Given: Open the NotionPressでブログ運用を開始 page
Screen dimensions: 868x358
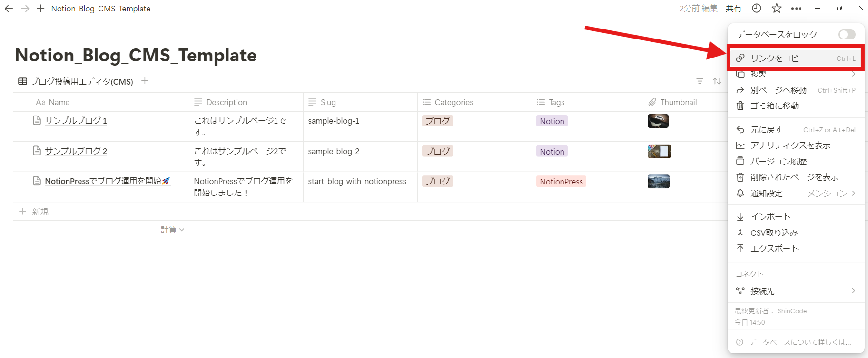Looking at the screenshot, I should [x=103, y=181].
